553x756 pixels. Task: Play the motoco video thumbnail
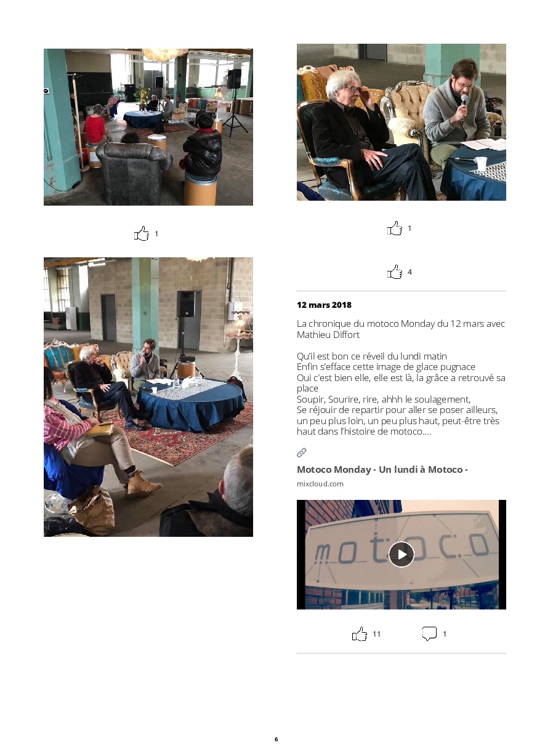tap(402, 554)
